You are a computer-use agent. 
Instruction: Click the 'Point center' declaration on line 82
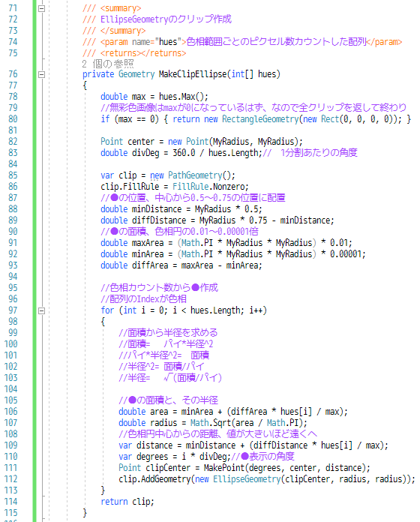click(x=127, y=142)
